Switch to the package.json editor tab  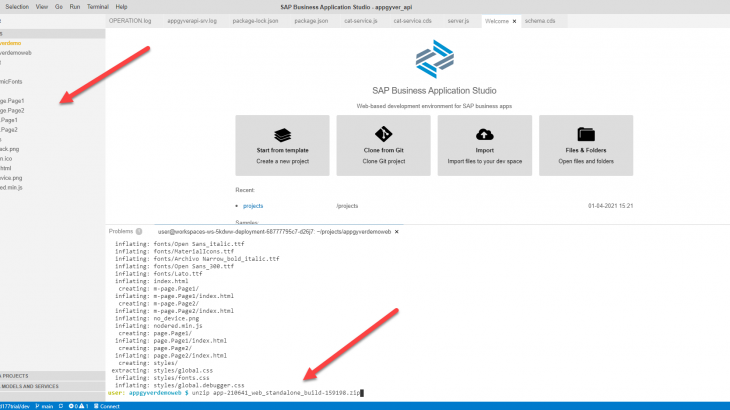311,21
